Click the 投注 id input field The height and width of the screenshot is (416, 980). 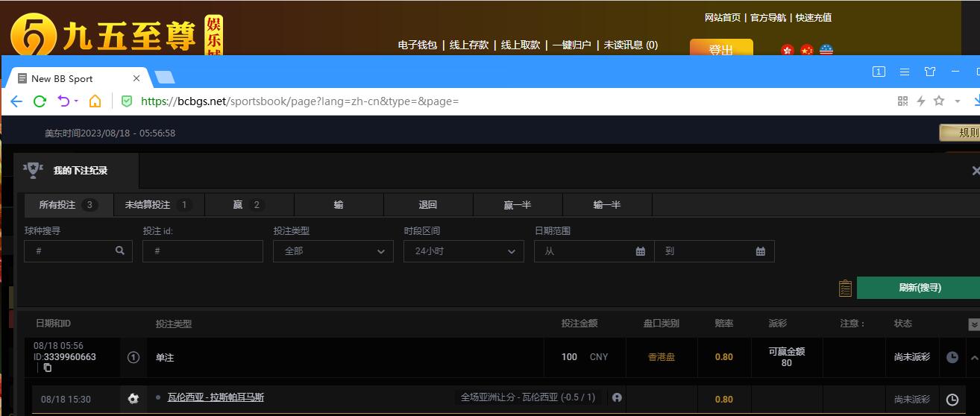pos(202,251)
